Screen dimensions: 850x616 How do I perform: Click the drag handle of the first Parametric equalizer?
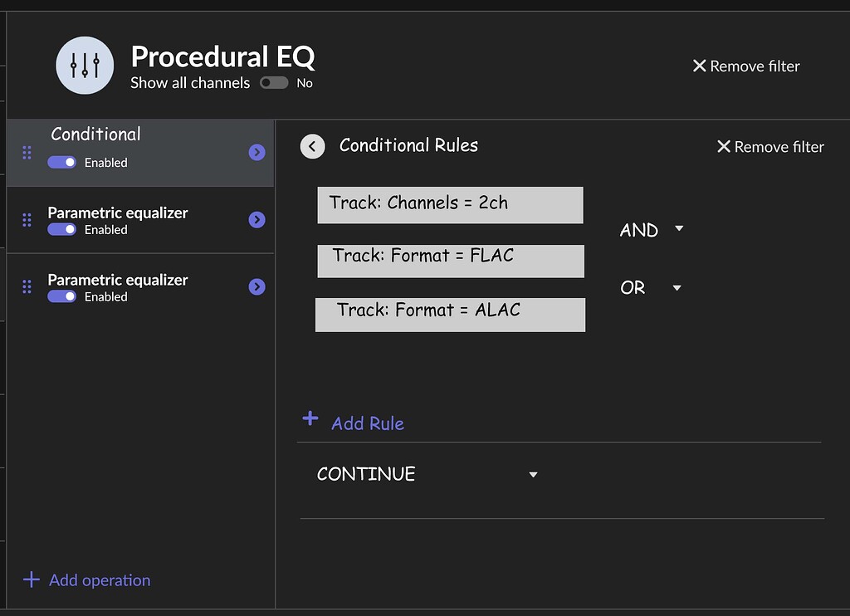click(26, 219)
